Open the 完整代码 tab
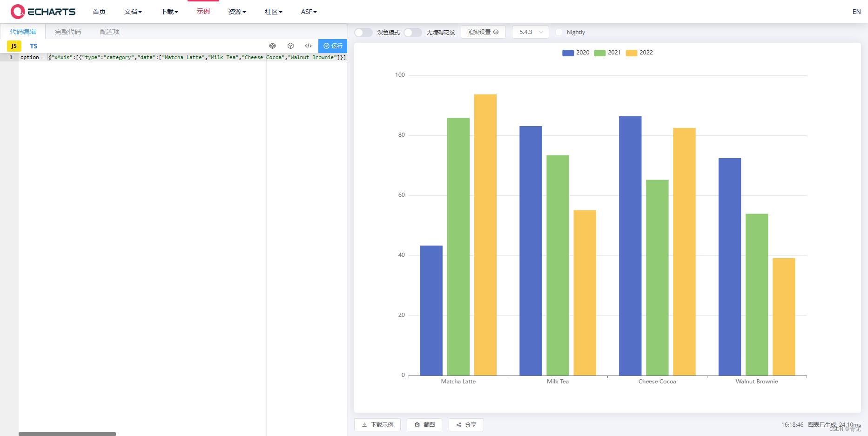868x436 pixels. click(x=68, y=32)
